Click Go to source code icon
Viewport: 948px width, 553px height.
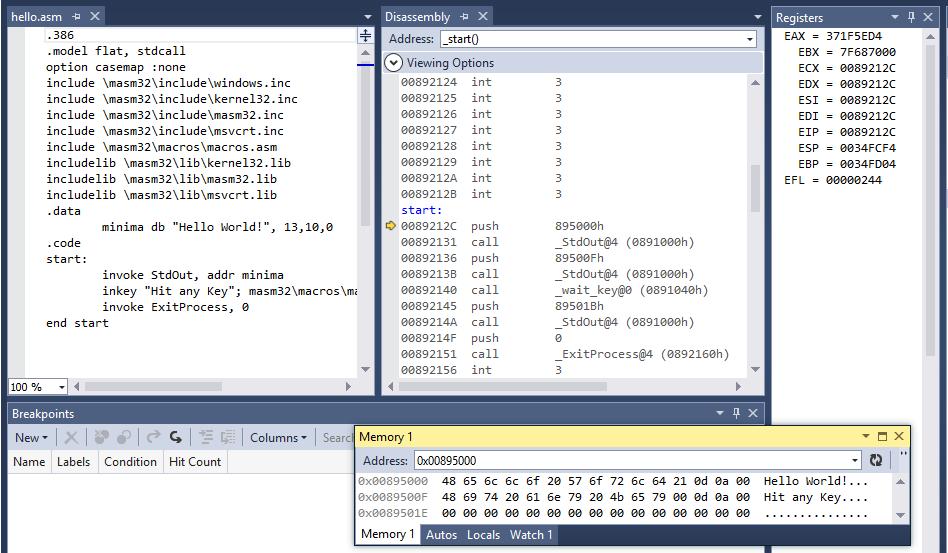click(206, 438)
